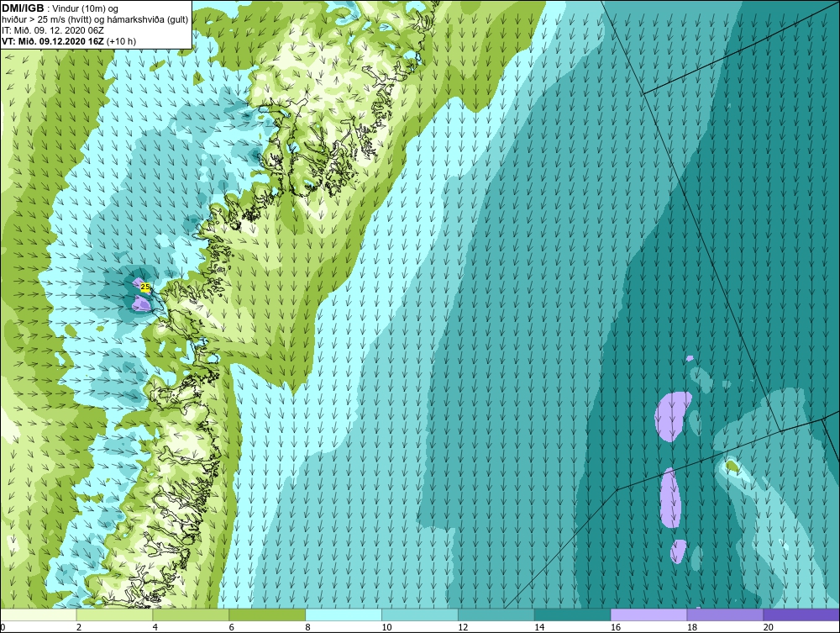Click the legend label 8
The image size is (840, 633).
point(307,627)
